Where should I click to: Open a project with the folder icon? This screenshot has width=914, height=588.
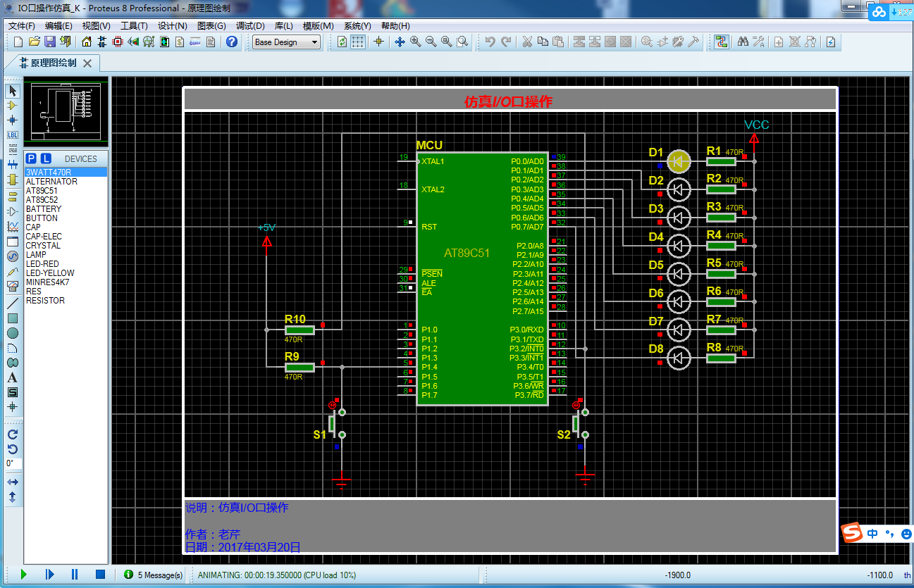[x=34, y=42]
